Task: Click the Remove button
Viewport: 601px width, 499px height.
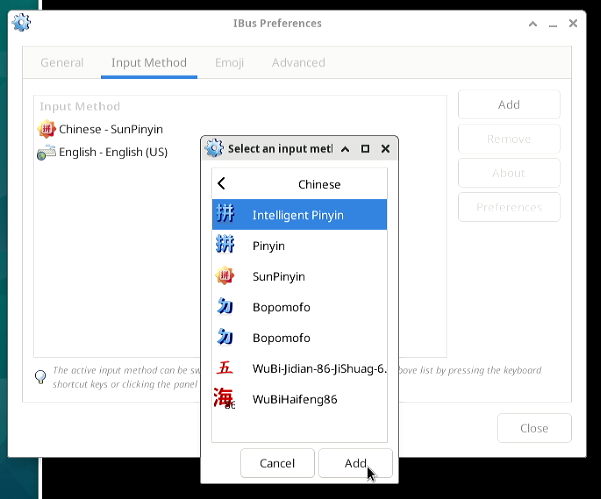Action: [x=509, y=139]
